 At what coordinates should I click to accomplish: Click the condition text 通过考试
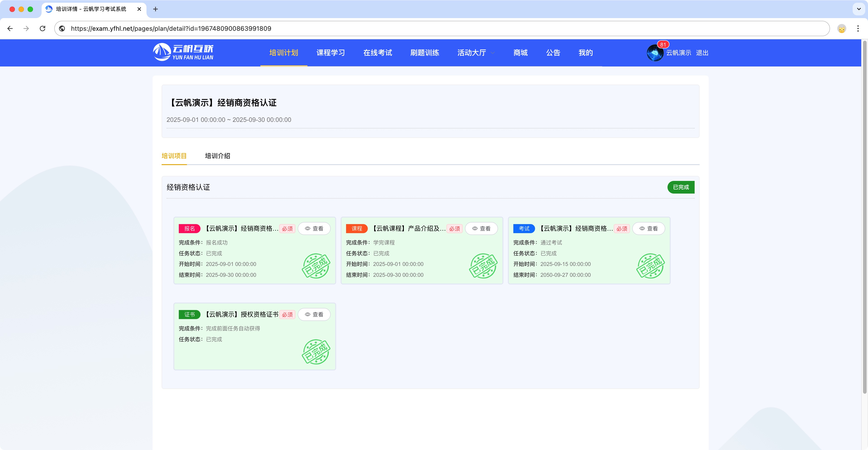[551, 243]
